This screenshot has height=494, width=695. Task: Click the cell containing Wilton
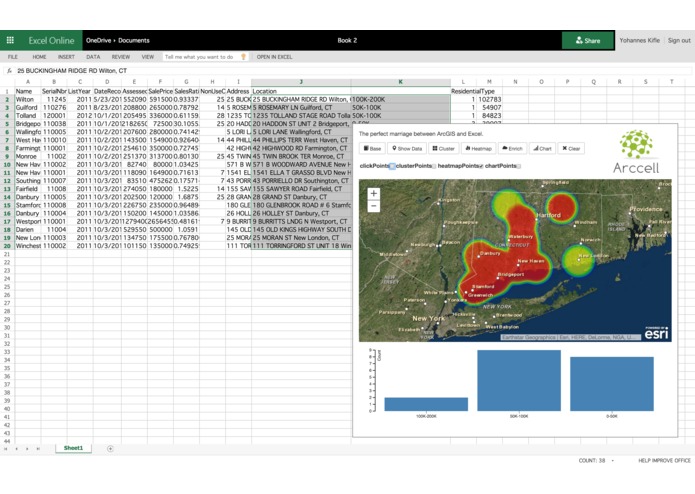[x=28, y=100]
